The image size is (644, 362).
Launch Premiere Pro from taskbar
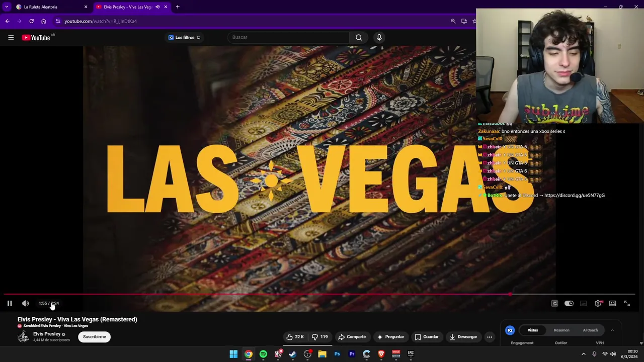pos(352,354)
